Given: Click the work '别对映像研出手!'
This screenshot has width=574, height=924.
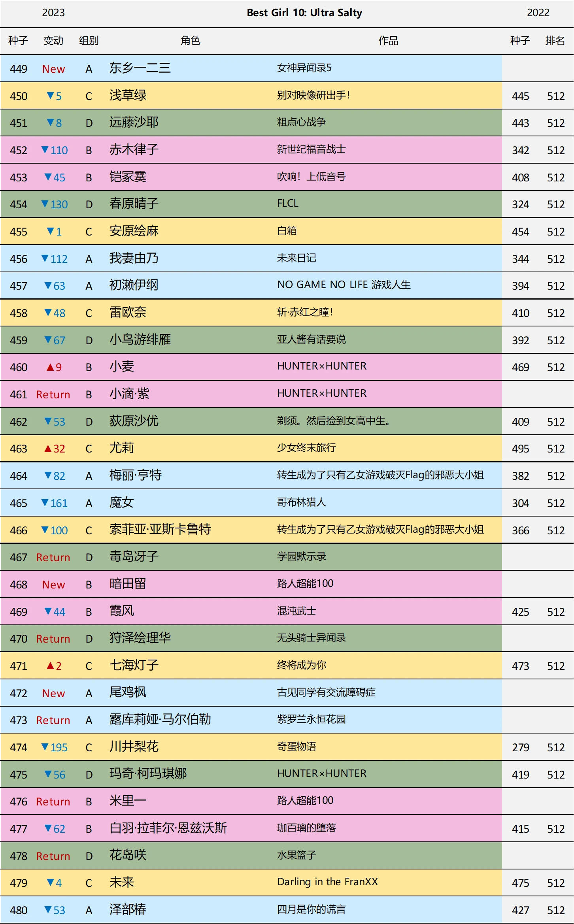Looking at the screenshot, I should (313, 95).
